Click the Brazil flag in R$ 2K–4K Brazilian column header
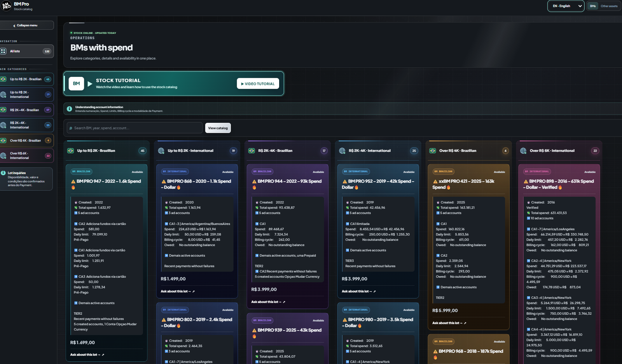The image size is (622, 364). click(252, 151)
